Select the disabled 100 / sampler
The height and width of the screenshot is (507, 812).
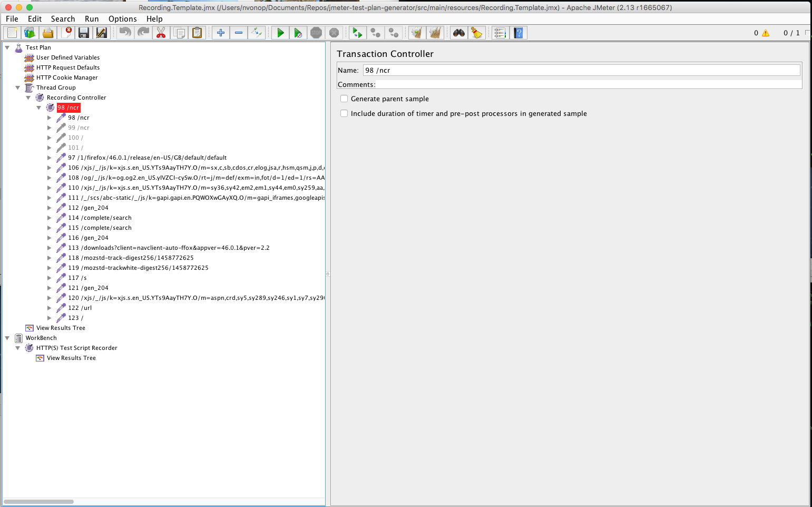(75, 138)
